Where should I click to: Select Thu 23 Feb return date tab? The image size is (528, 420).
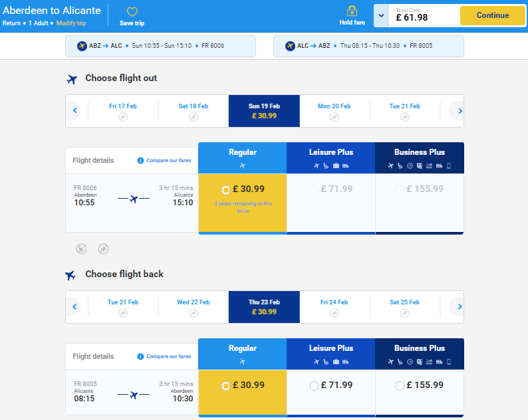click(x=264, y=307)
